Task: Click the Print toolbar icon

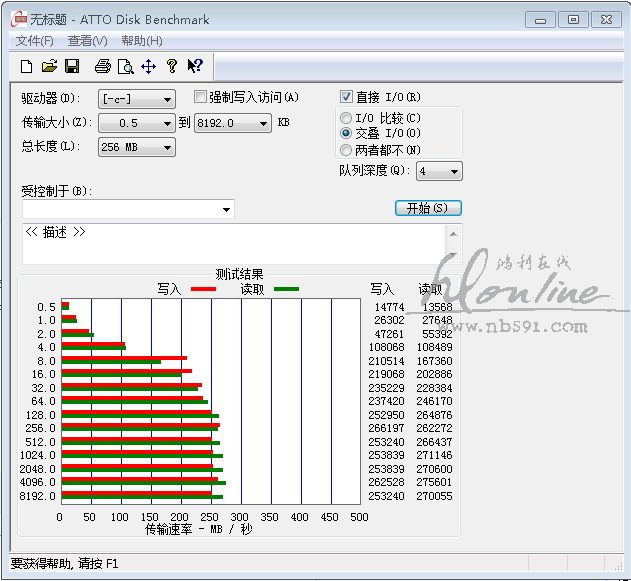Action: pyautogui.click(x=102, y=66)
